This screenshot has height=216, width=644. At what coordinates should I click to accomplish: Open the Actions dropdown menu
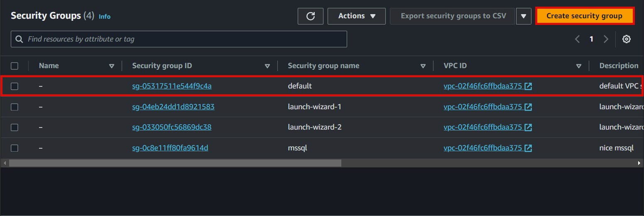coord(357,16)
